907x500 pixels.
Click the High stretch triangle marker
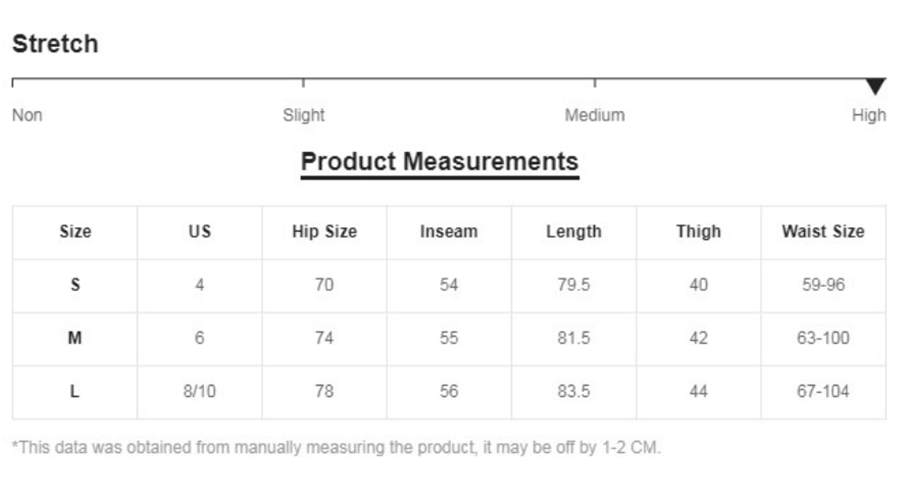click(876, 87)
